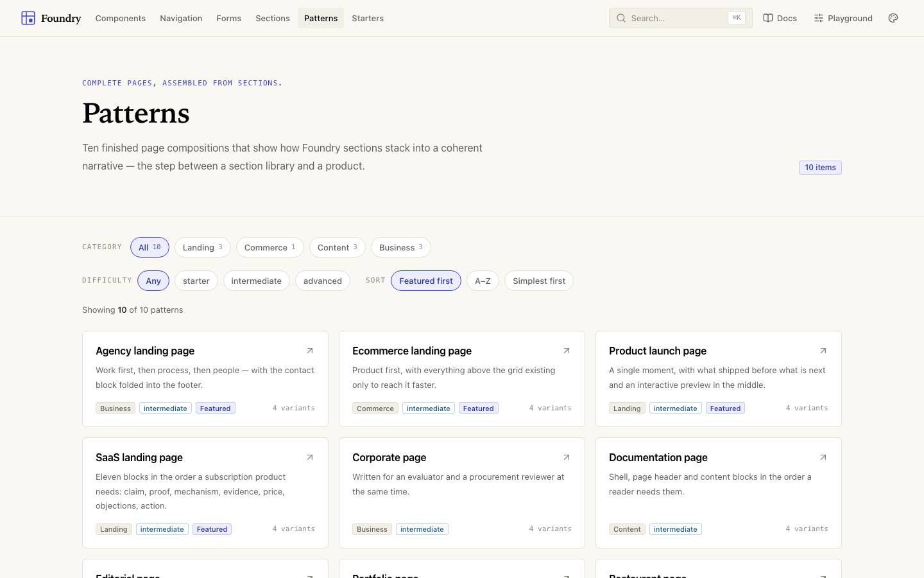The height and width of the screenshot is (578, 924).
Task: Open SaaS landing page title
Action: pyautogui.click(x=139, y=457)
